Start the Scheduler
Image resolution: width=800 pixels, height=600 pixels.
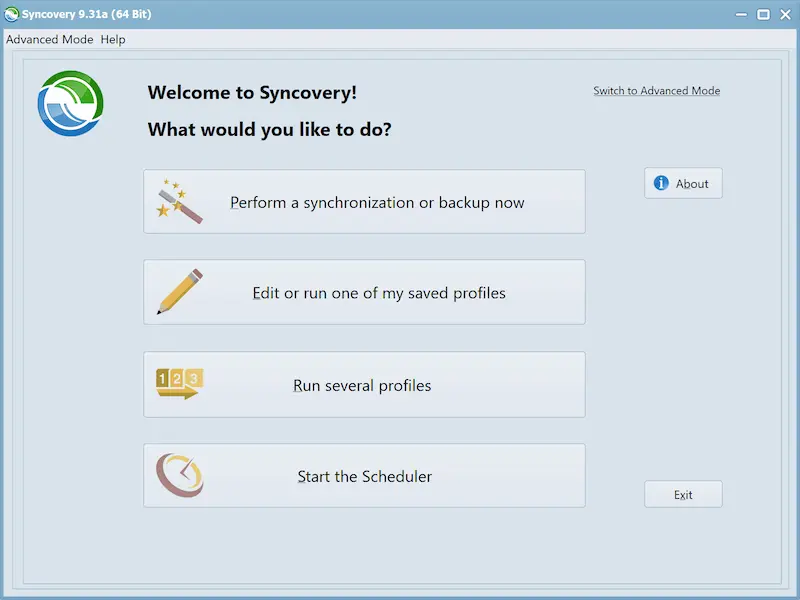click(x=364, y=476)
